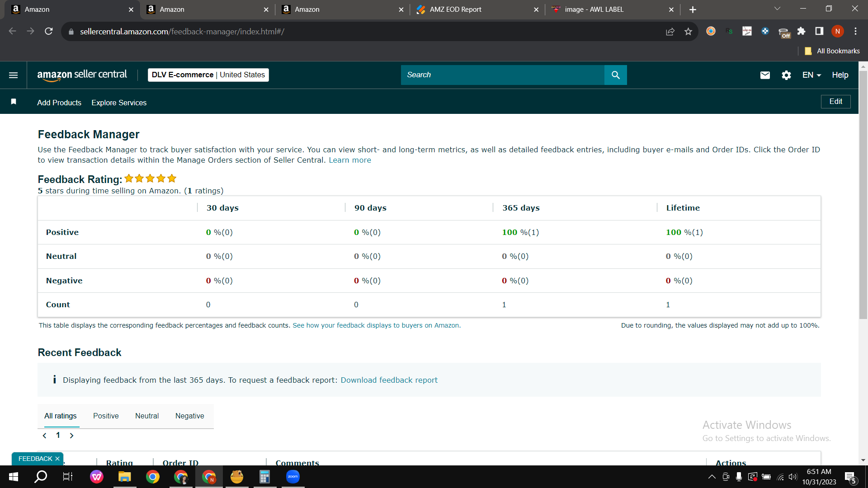The width and height of the screenshot is (868, 488).
Task: Open File Explorer from the taskbar
Action: coord(124,477)
